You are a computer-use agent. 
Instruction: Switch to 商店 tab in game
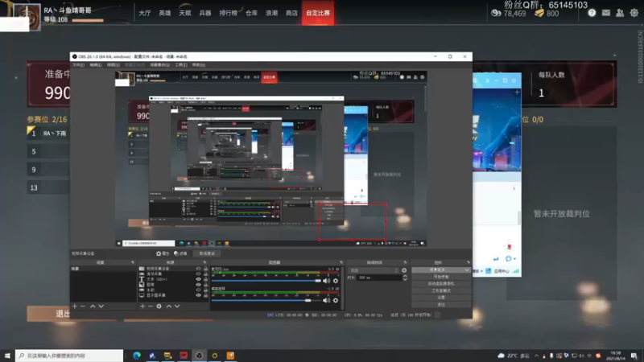pyautogui.click(x=291, y=13)
